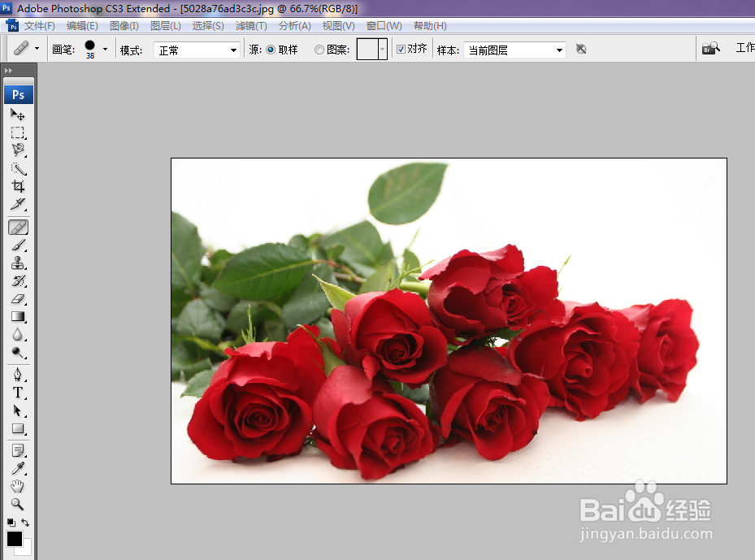
Task: Select the Eyedropper tool
Action: 18,468
